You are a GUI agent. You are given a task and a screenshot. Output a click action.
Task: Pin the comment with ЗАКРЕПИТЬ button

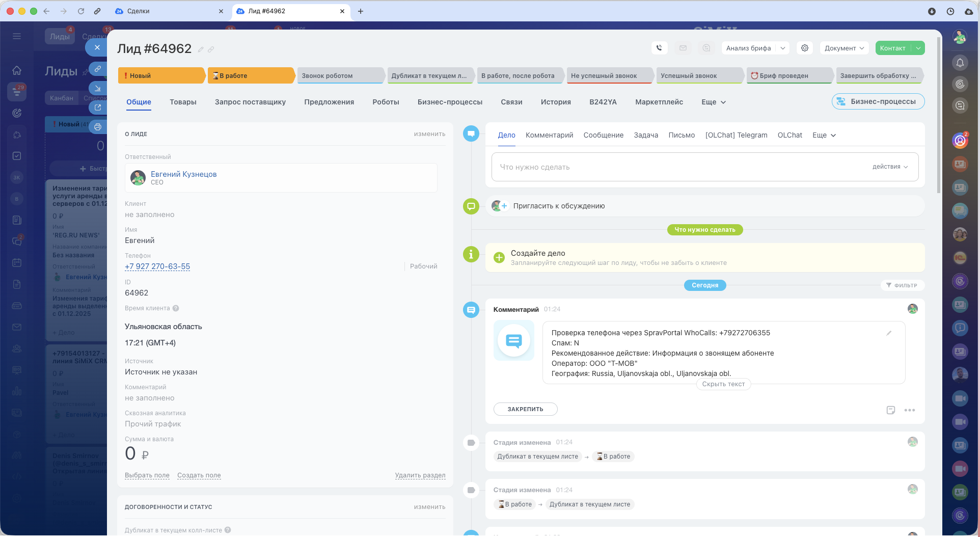[x=525, y=409]
